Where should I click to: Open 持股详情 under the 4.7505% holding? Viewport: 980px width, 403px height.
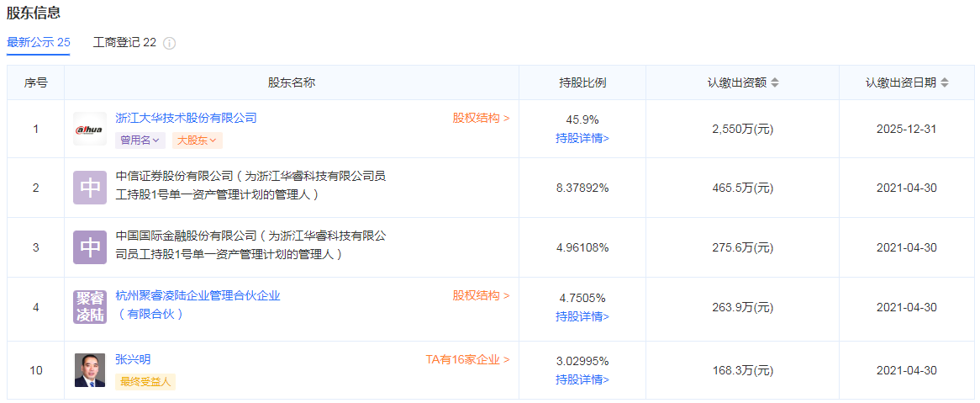tap(582, 316)
